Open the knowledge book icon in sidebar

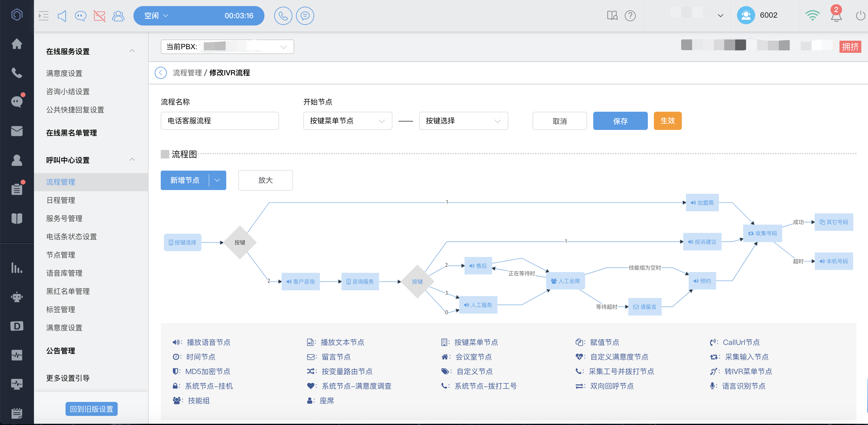[x=17, y=218]
